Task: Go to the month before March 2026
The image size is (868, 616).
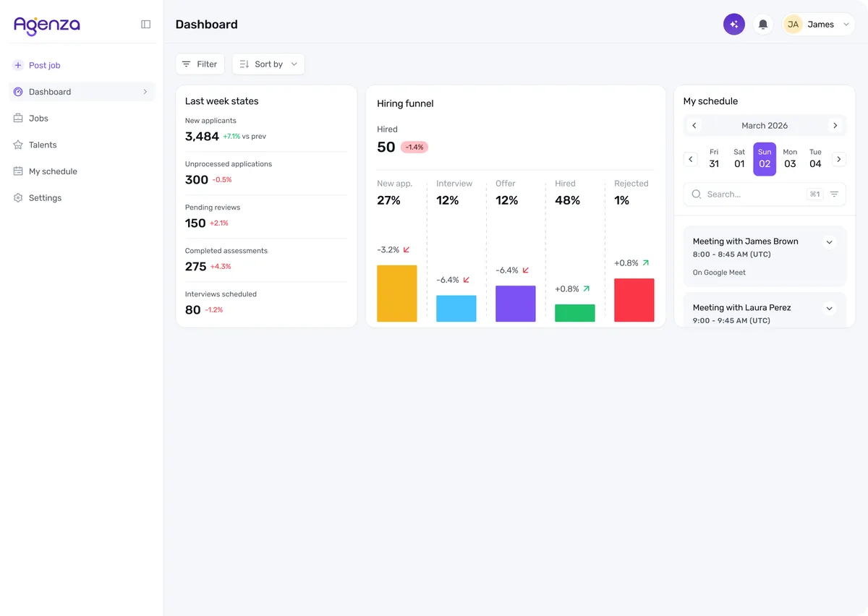Action: (694, 126)
